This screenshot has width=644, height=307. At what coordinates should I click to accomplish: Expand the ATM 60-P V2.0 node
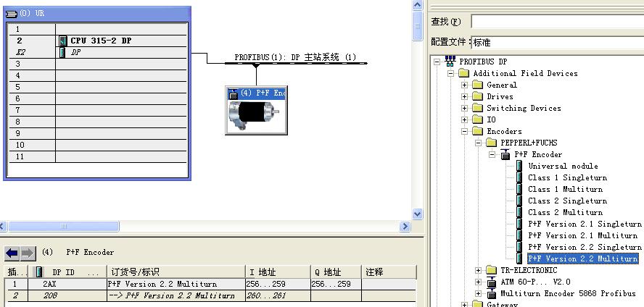pos(478,282)
